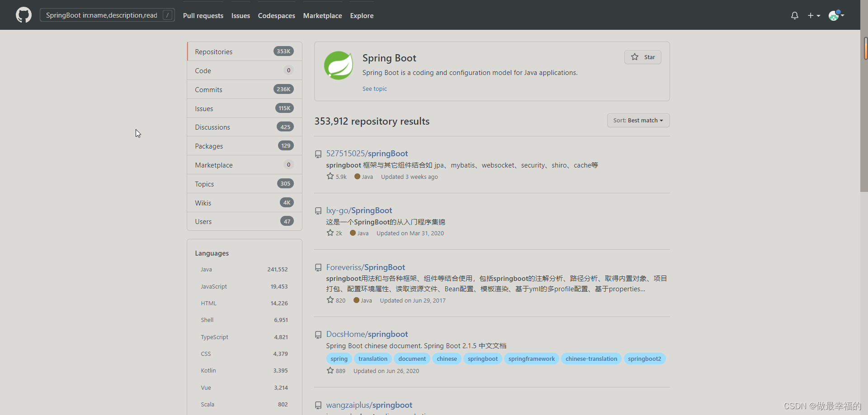The height and width of the screenshot is (415, 868).
Task: Open the user avatar menu
Action: pyautogui.click(x=836, y=15)
